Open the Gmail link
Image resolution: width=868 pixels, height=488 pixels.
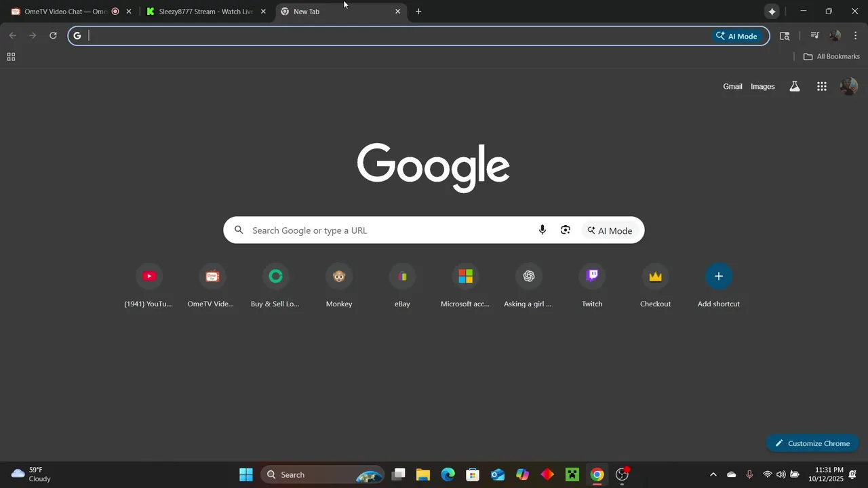click(732, 86)
